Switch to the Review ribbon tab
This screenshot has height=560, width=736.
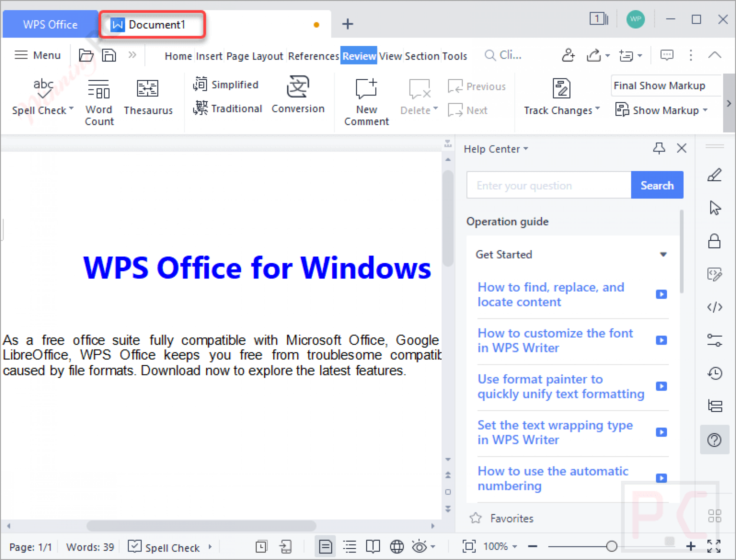(358, 56)
